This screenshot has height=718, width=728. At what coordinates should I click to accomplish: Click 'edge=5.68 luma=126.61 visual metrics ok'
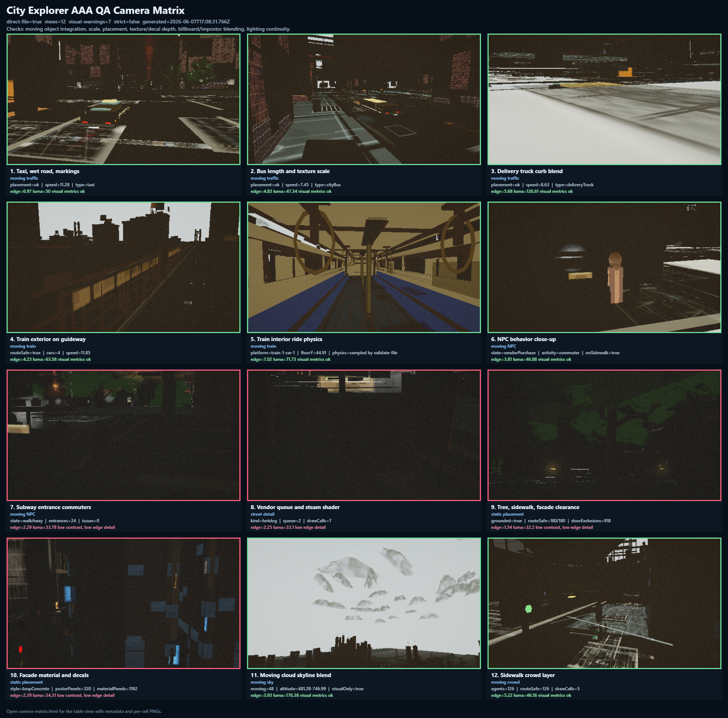532,191
